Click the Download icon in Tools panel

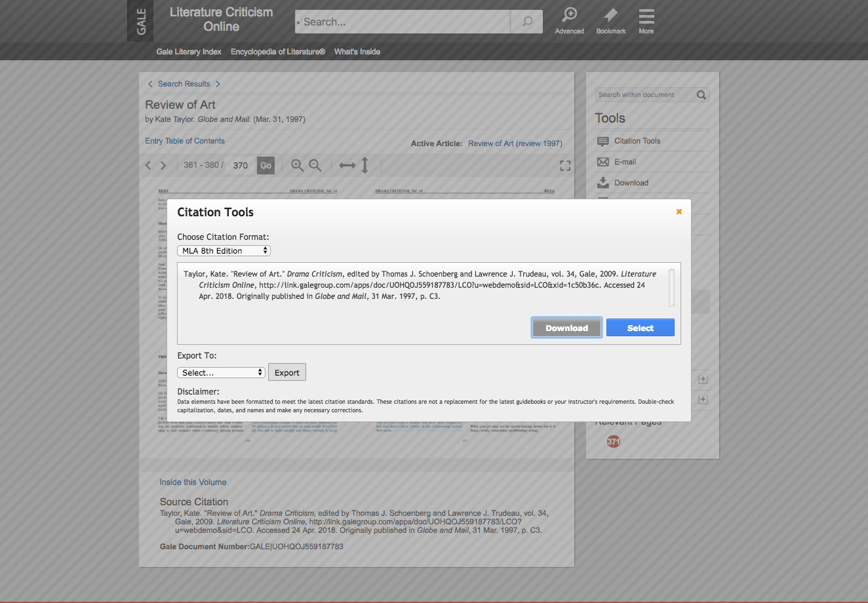coord(603,183)
